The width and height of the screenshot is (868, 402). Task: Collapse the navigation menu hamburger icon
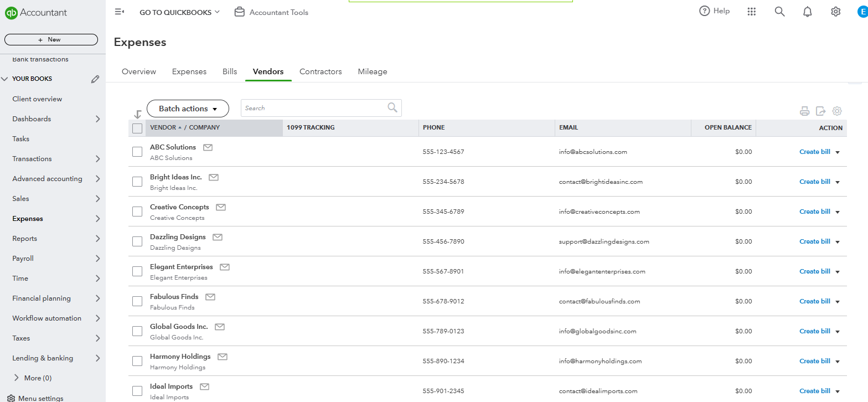click(x=119, y=12)
